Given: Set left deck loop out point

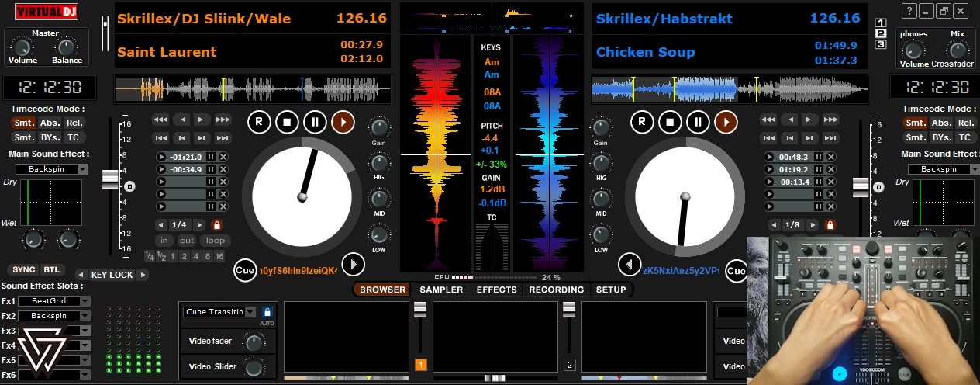Looking at the screenshot, I should pyautogui.click(x=187, y=241).
